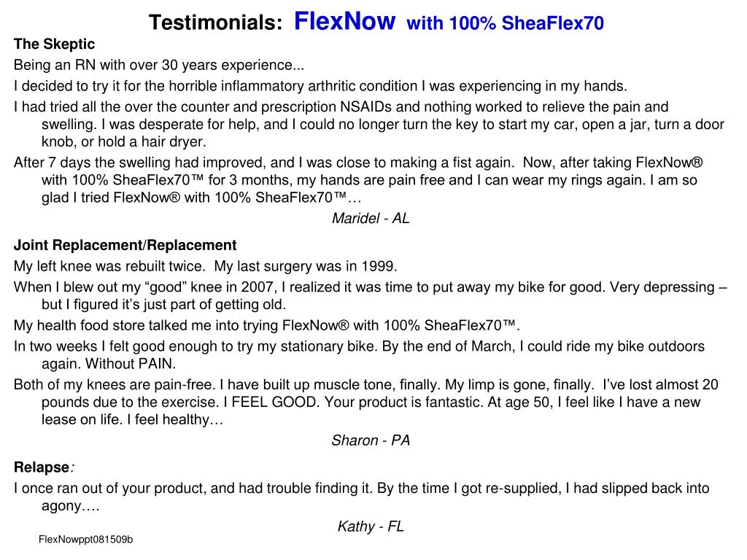Click the line 'Being an RN with over 30 years'
747x560 pixels.
click(158, 65)
